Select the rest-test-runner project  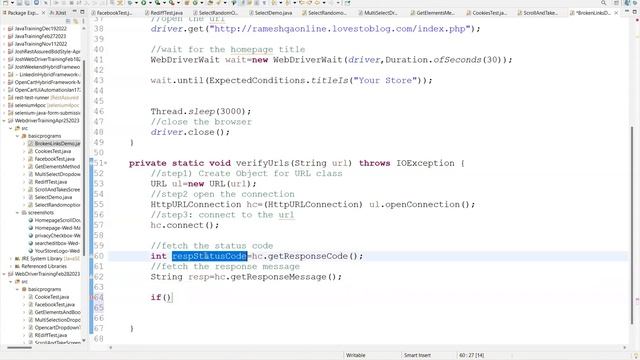point(43,98)
